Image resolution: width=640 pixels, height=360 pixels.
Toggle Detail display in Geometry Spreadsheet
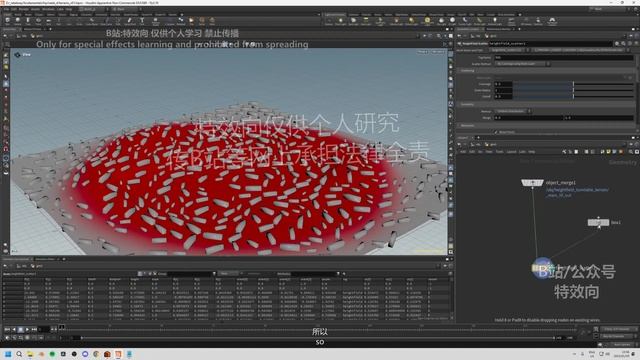tap(155, 273)
